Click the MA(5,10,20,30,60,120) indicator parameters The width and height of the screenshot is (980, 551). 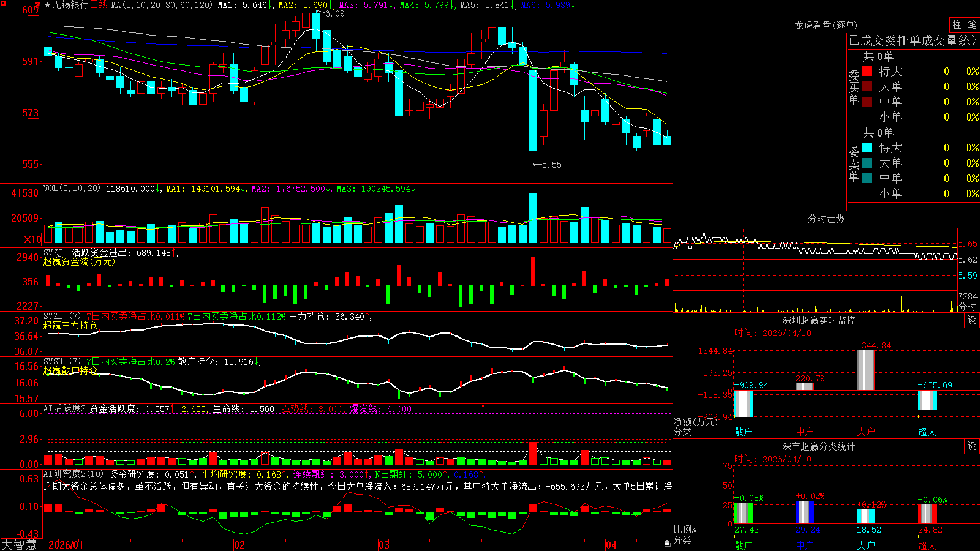[162, 5]
